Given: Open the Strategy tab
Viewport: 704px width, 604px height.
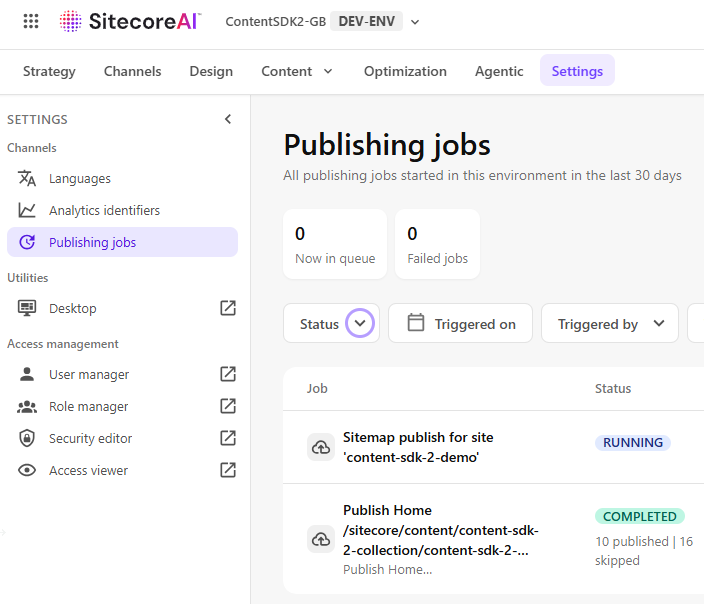Looking at the screenshot, I should [49, 71].
